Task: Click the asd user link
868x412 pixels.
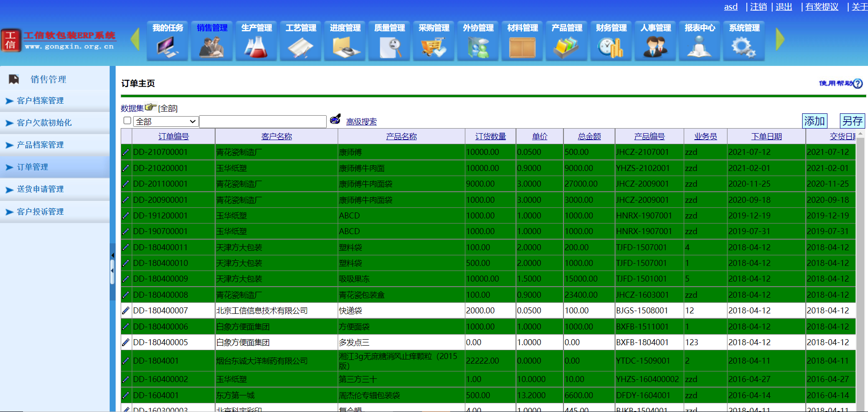Action: point(731,7)
